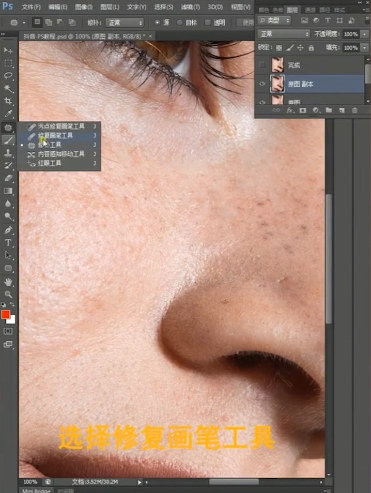This screenshot has width=371, height=493.
Task: Select the Gradient tool
Action: point(8,191)
